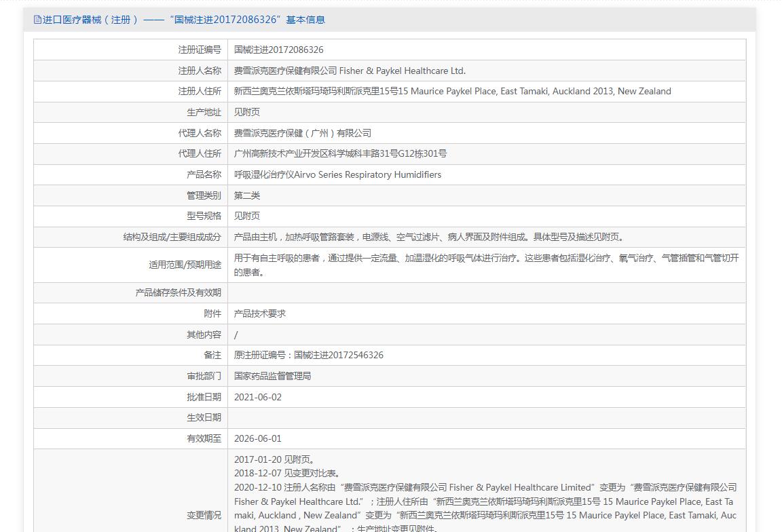Click the 2018-12-07 见变更对比表 change entry
782x532 pixels.
coord(288,473)
